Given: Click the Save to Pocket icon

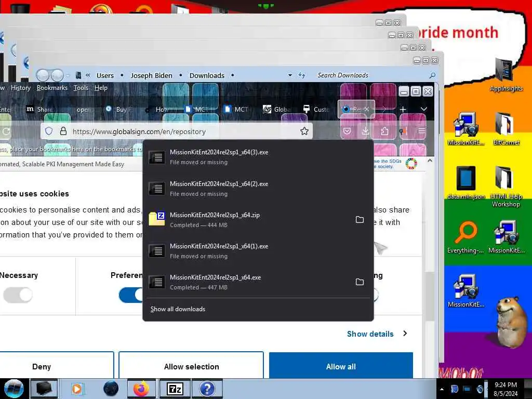Looking at the screenshot, I should (x=347, y=131).
